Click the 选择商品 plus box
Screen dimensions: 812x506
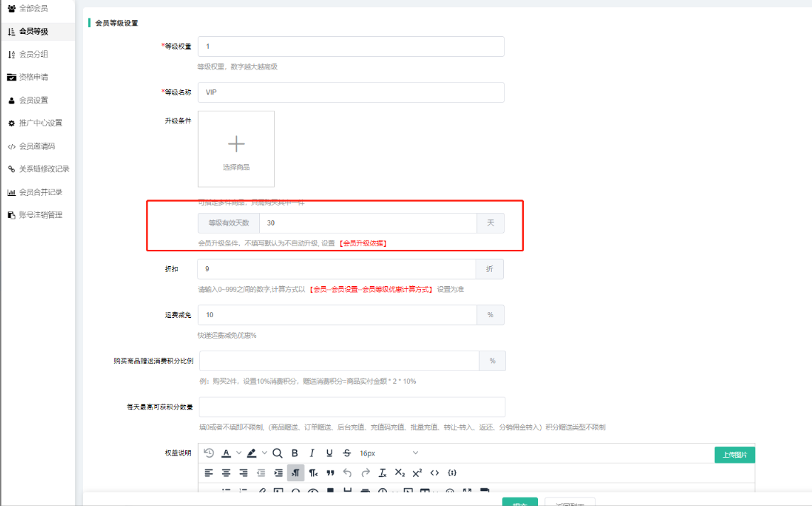[236, 149]
